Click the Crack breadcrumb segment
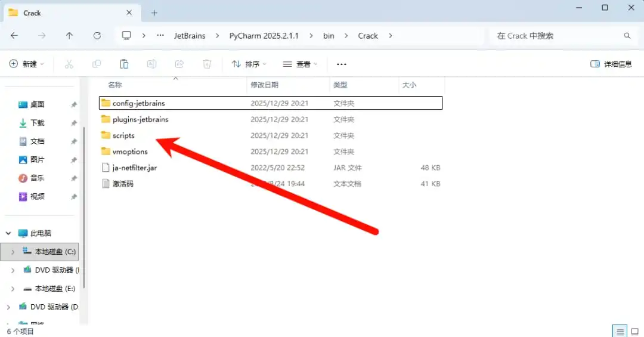The height and width of the screenshot is (337, 644). (367, 36)
